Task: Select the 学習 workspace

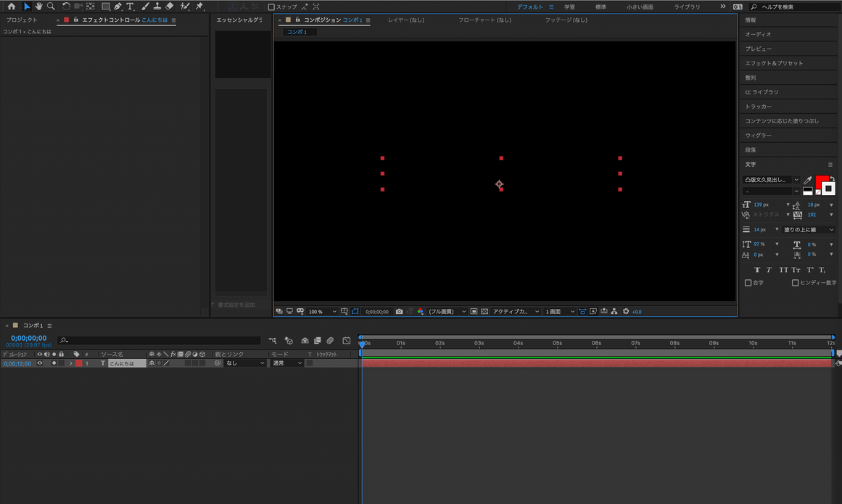Action: [x=569, y=7]
